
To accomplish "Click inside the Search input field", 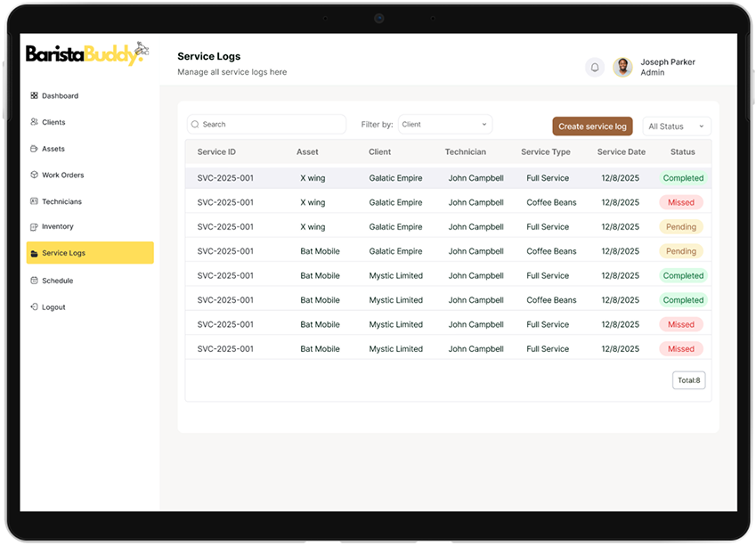I will (267, 124).
